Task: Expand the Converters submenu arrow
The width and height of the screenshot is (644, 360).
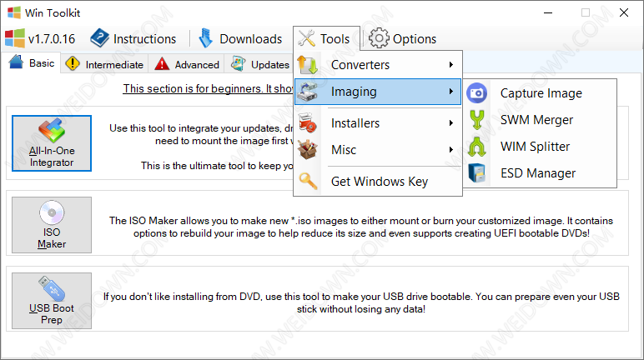Action: [x=451, y=64]
